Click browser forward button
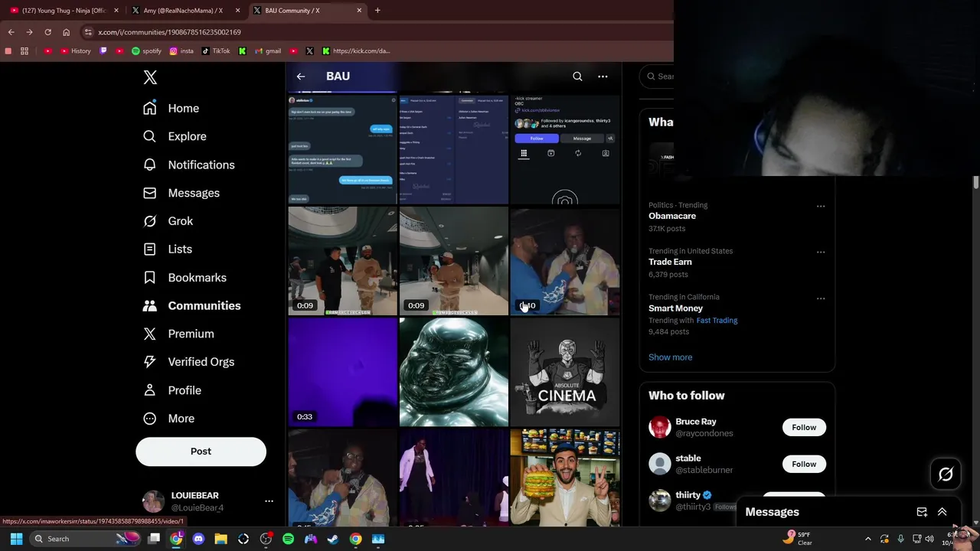Image resolution: width=980 pixels, height=551 pixels. [29, 32]
